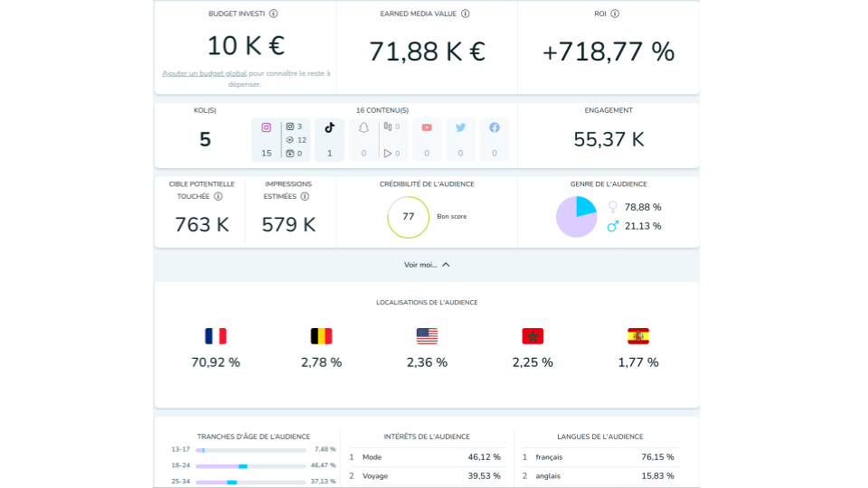Show info for Impressions Estimées
Viewport: 868px width, 488px height.
tap(305, 196)
